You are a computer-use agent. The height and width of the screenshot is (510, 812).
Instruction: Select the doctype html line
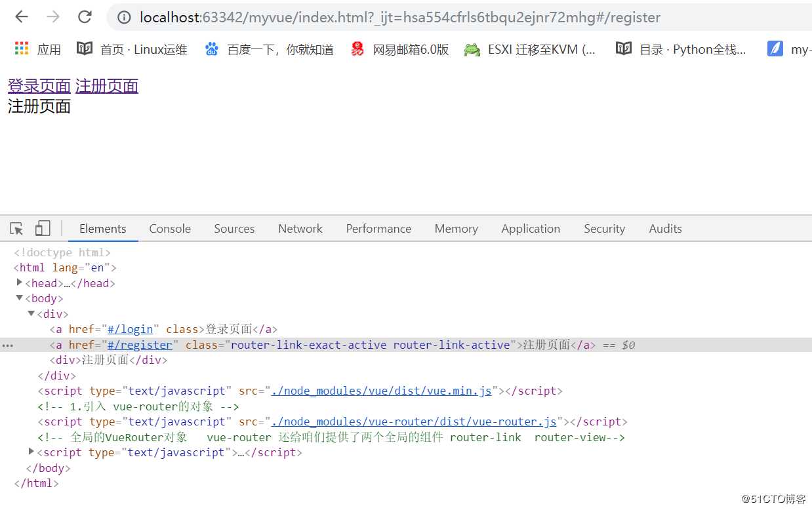coord(62,252)
